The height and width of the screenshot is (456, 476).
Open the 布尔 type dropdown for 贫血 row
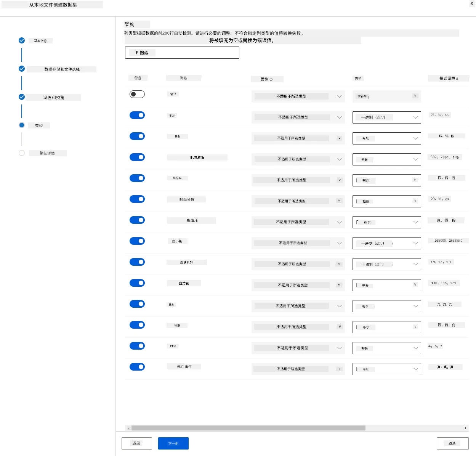coord(387,138)
